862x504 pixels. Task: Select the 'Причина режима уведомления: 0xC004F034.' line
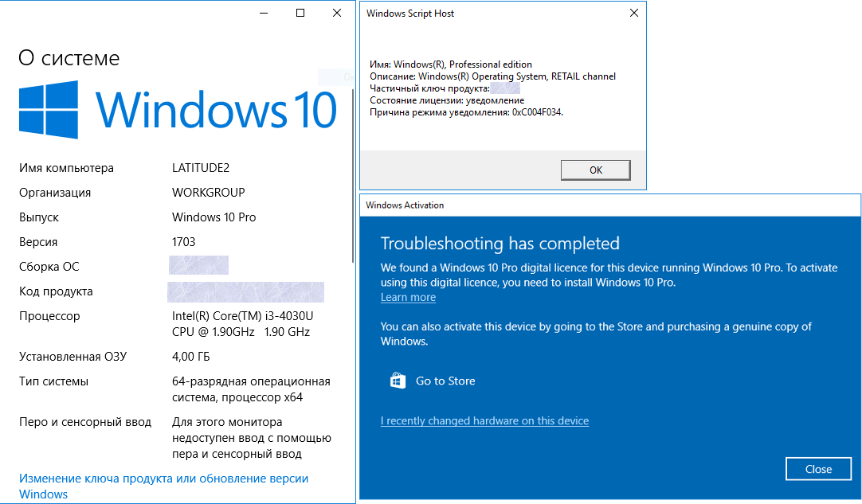click(466, 113)
